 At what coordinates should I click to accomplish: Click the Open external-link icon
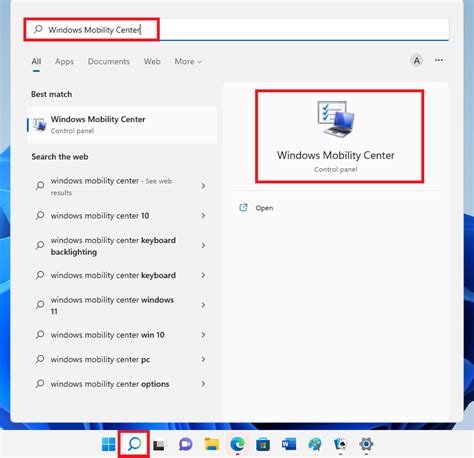[243, 208]
